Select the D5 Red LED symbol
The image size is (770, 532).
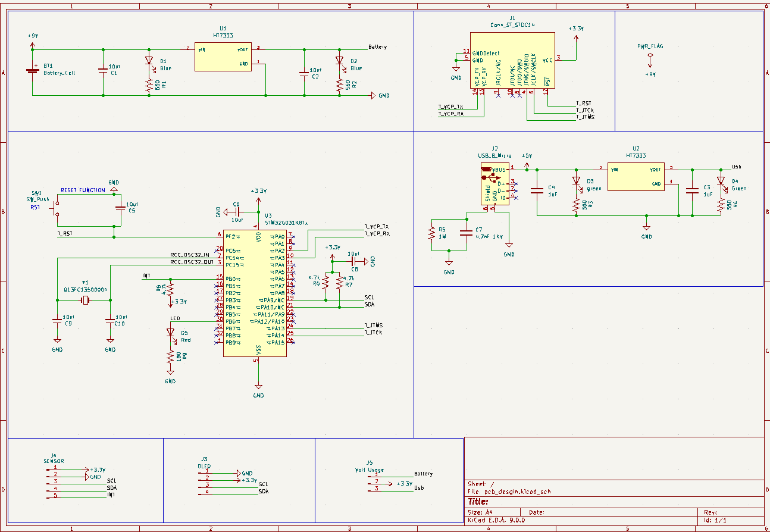coord(170,333)
